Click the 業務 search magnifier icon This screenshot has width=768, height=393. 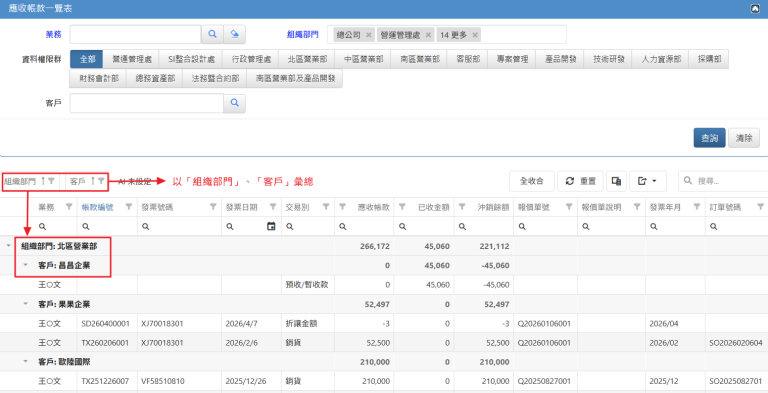pos(213,34)
